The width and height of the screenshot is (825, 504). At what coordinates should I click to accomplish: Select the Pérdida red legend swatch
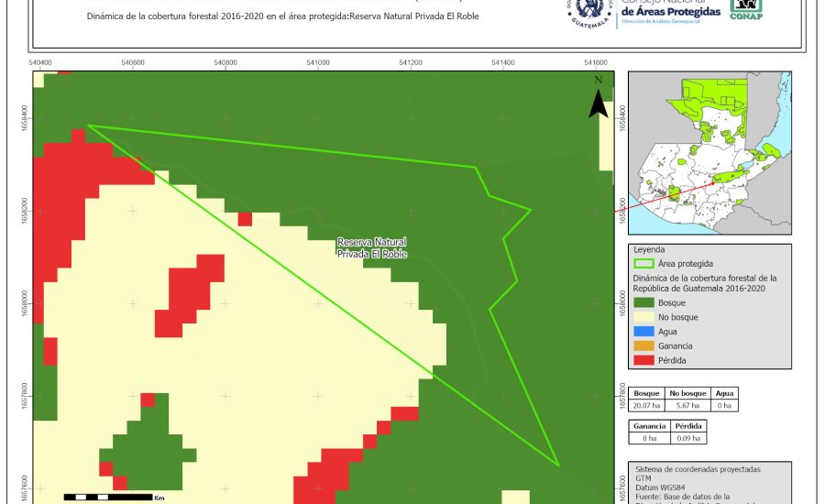[x=643, y=360]
